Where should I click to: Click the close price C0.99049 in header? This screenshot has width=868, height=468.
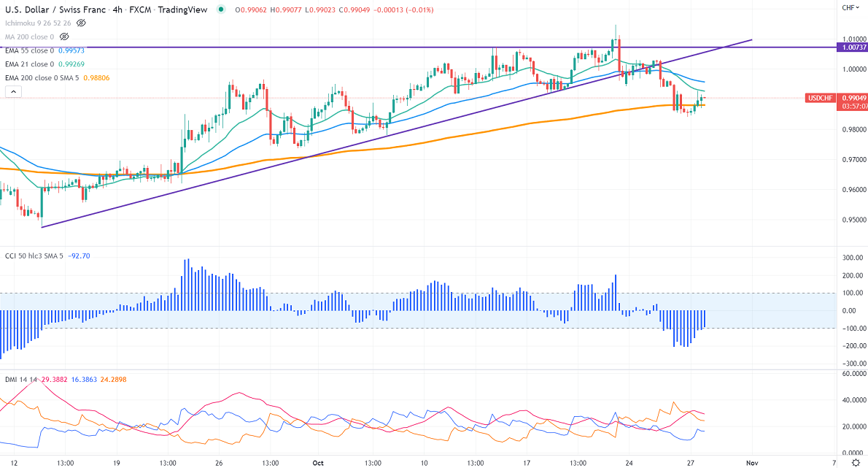click(354, 10)
